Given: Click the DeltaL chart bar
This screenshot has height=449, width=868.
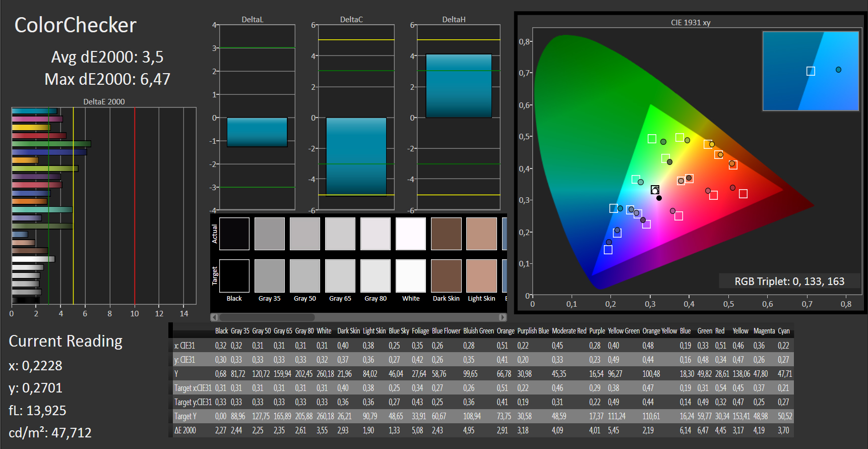Looking at the screenshot, I should (x=257, y=132).
